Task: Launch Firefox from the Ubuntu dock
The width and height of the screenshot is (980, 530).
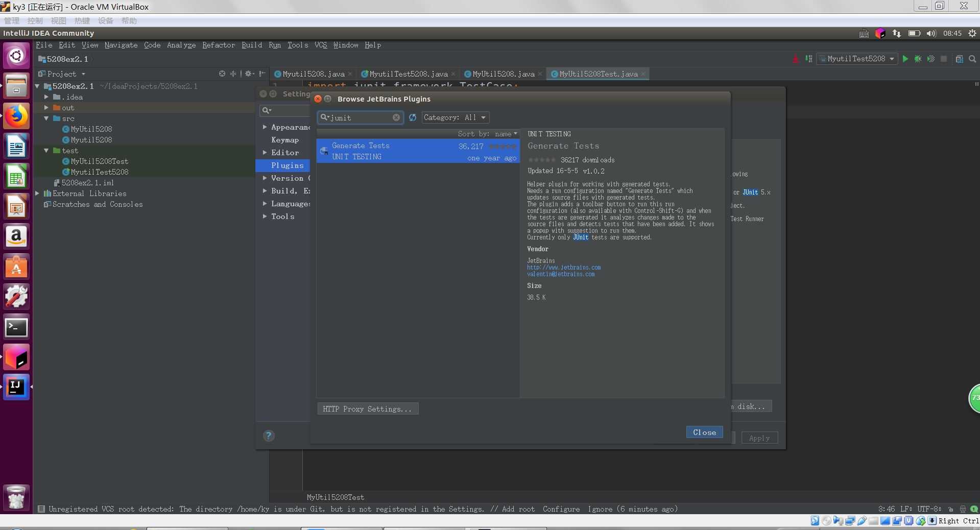Action: pos(16,116)
